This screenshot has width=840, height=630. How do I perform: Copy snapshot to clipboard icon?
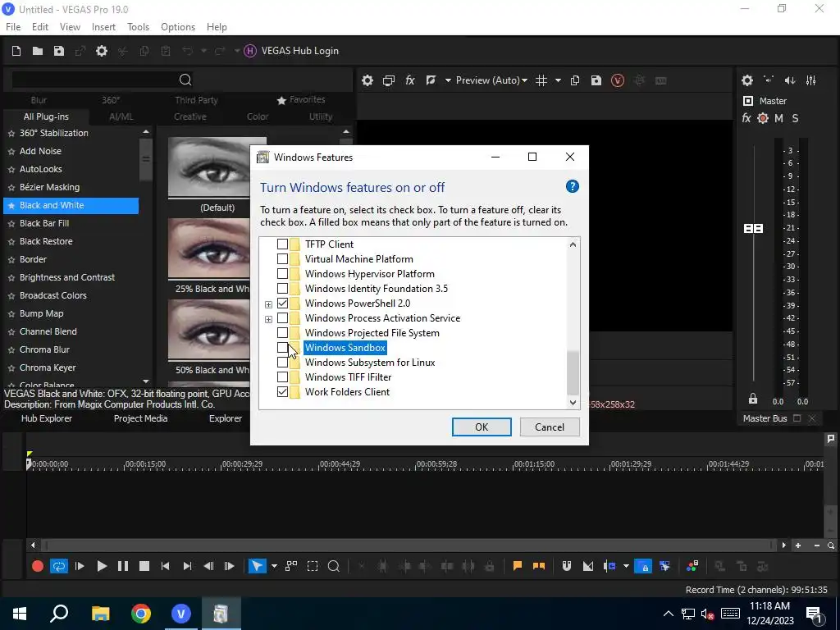(x=575, y=80)
